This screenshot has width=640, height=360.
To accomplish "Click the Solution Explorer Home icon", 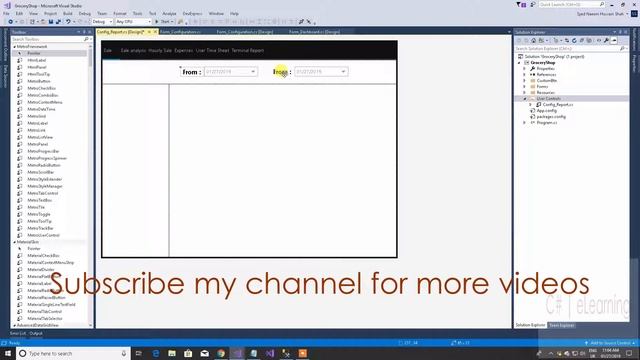I will pyautogui.click(x=533, y=40).
